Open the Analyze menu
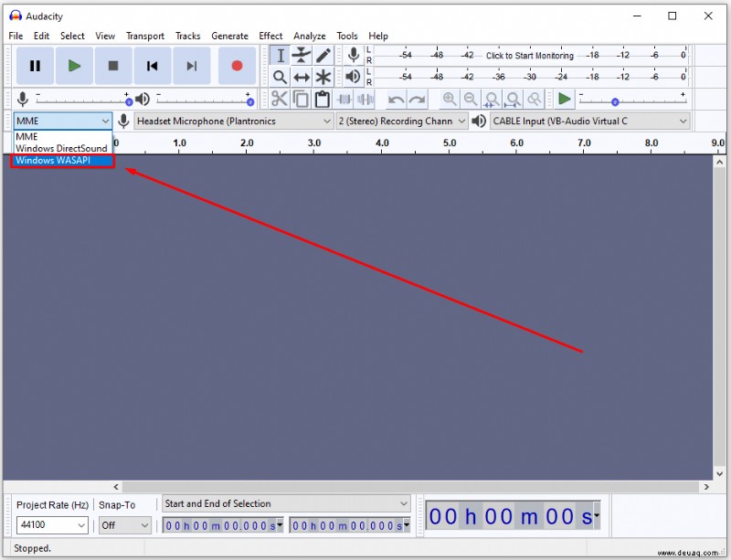The image size is (731, 560). pos(310,36)
